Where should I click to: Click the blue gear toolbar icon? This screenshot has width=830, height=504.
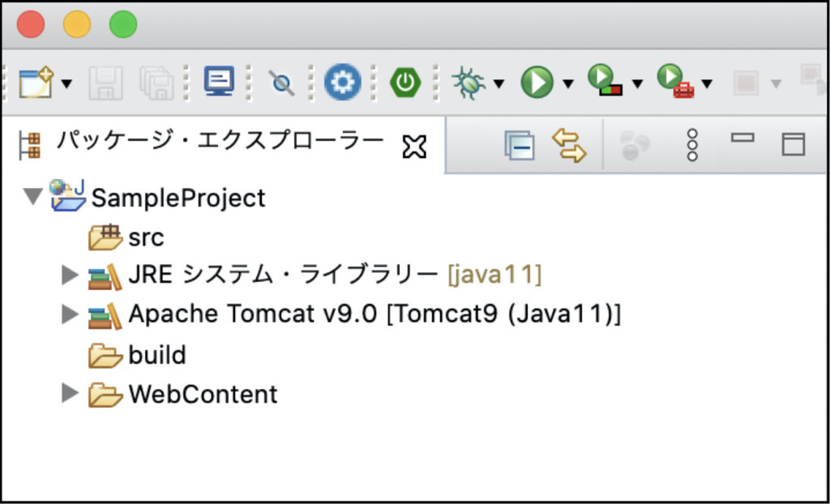[342, 83]
